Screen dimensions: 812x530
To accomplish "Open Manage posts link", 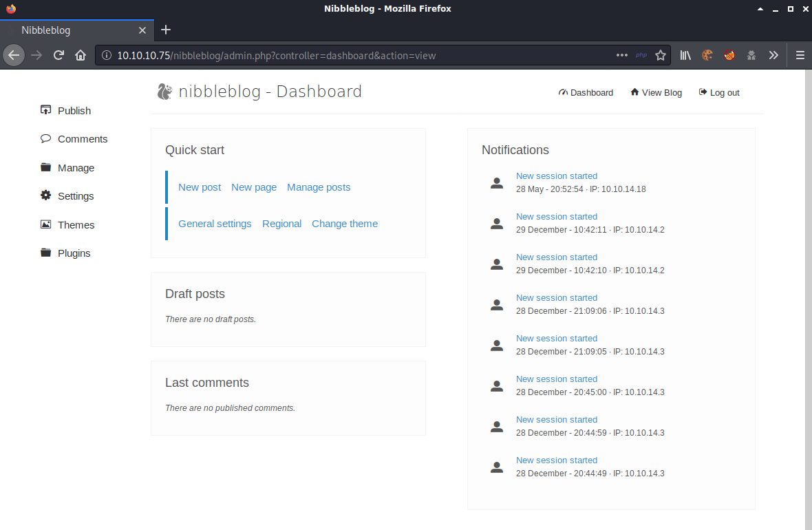I will (319, 187).
